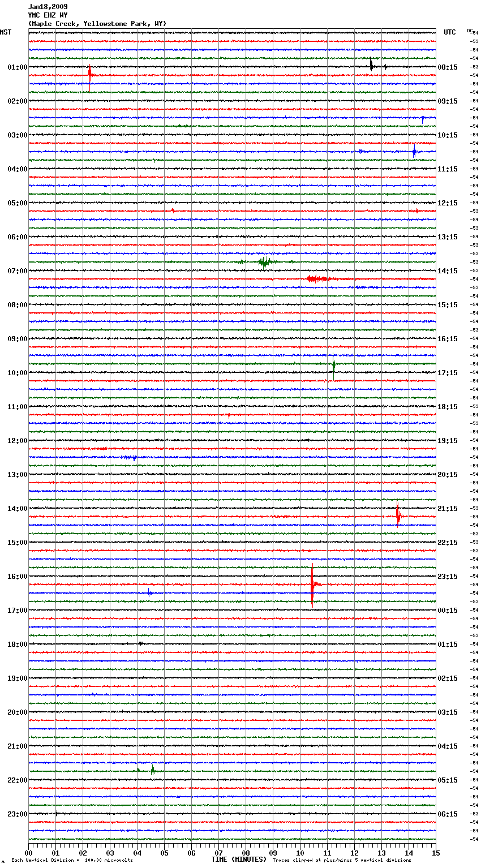Screen dimensions: 481x868
Task: Click the black seismic spike on 01:00 trace
Action: tap(371, 66)
